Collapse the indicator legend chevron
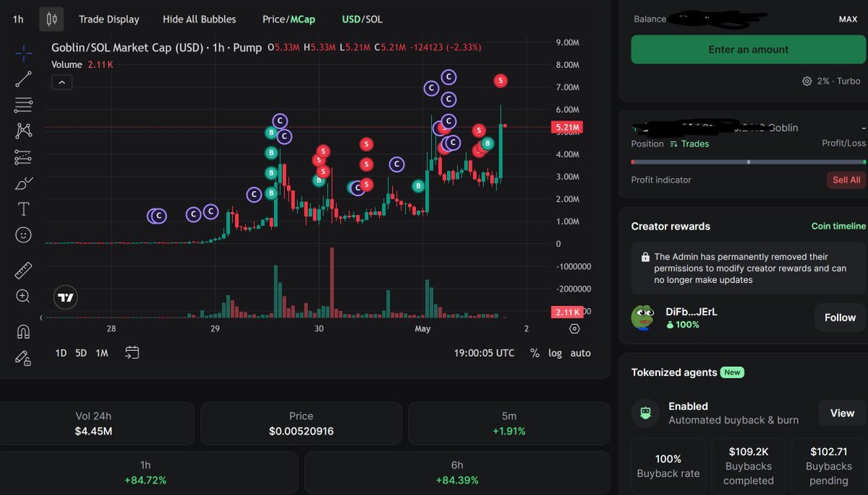 (x=61, y=82)
